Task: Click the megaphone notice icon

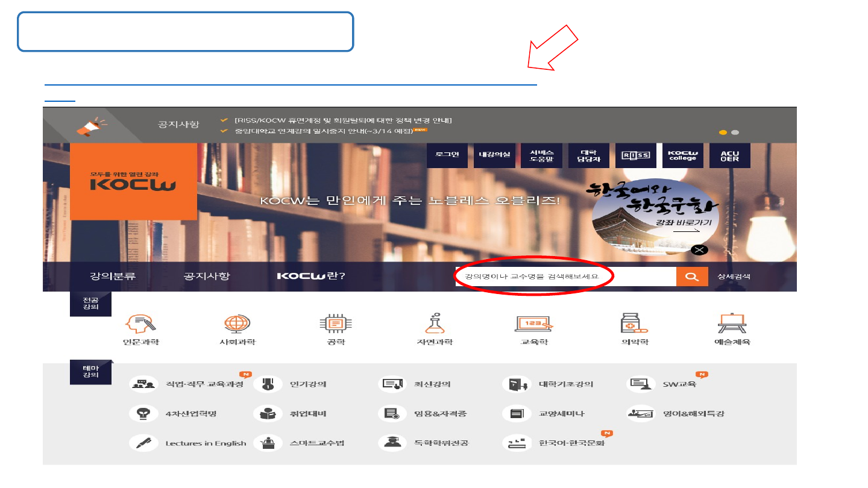Action: click(x=91, y=127)
